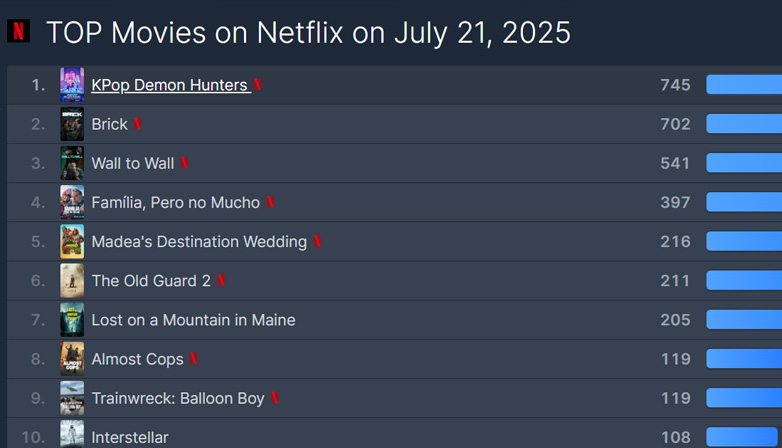
Task: Click the Almost Cops poster thumbnail
Action: coord(72,359)
